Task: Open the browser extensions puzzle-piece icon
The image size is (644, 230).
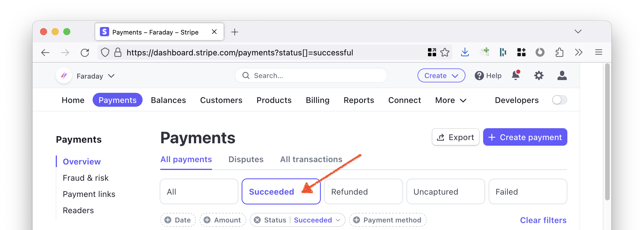Action: point(559,52)
